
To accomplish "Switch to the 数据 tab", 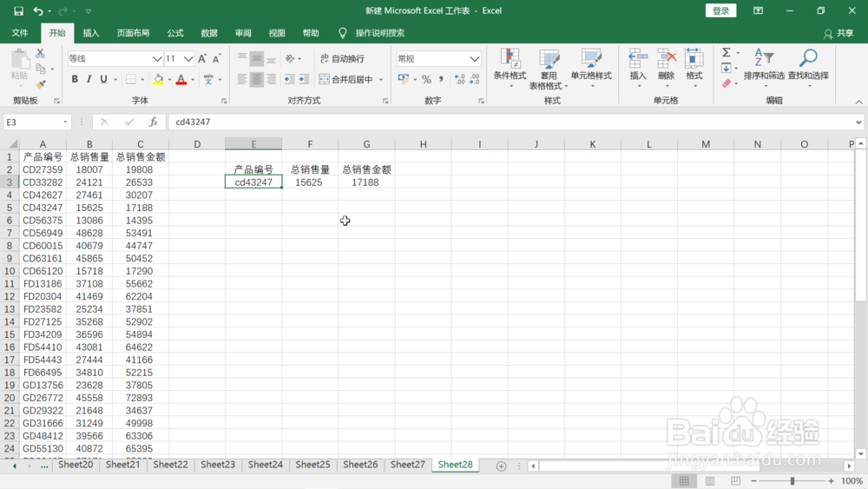I will pyautogui.click(x=208, y=33).
